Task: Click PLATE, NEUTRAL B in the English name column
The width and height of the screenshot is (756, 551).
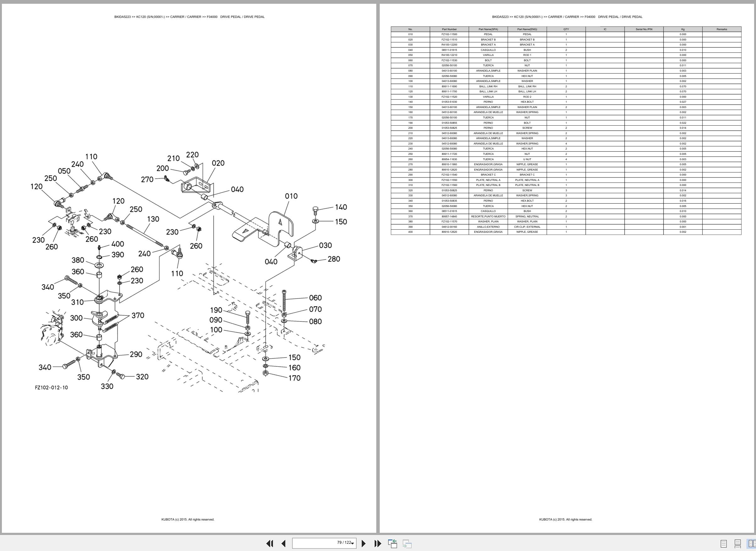Action: tap(527, 185)
